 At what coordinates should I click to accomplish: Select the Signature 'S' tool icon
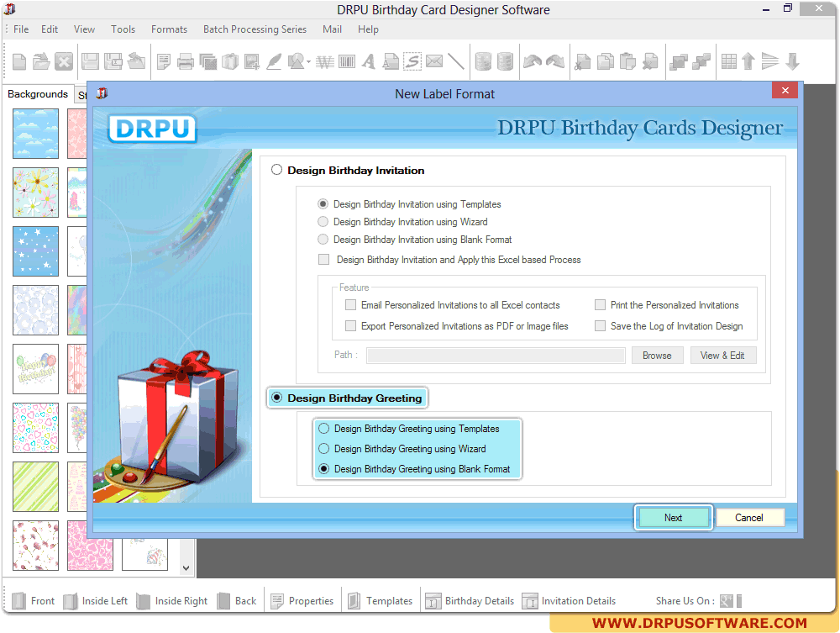coord(412,61)
